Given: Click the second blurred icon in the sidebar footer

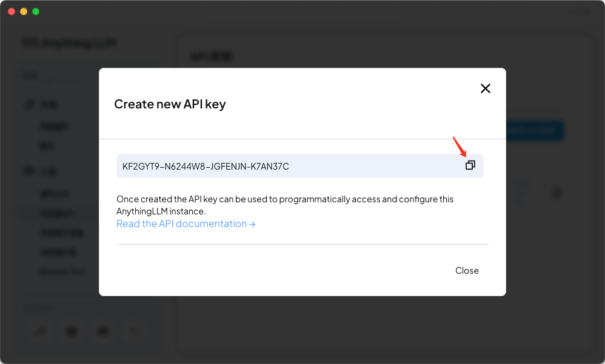Looking at the screenshot, I should coord(72,331).
